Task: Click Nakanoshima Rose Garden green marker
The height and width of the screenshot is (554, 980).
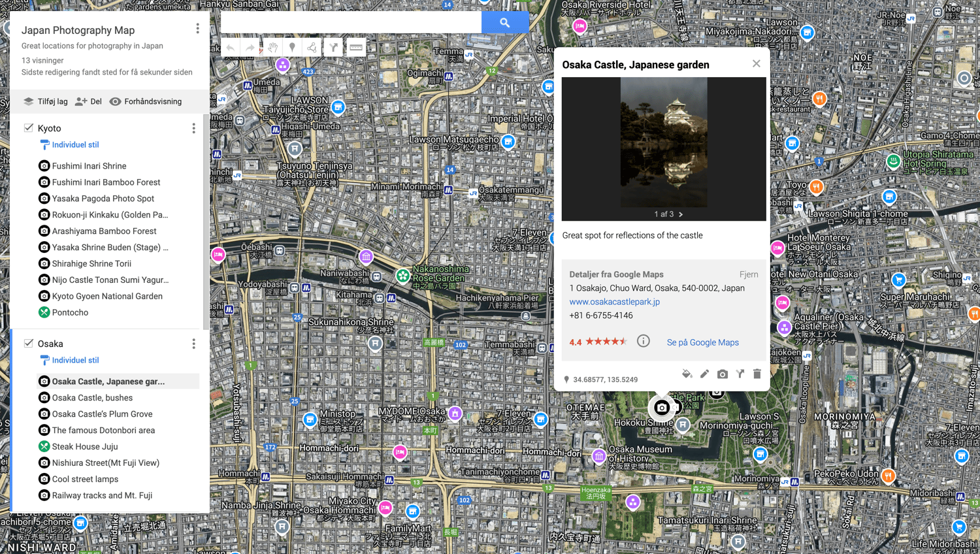Action: pyautogui.click(x=403, y=276)
